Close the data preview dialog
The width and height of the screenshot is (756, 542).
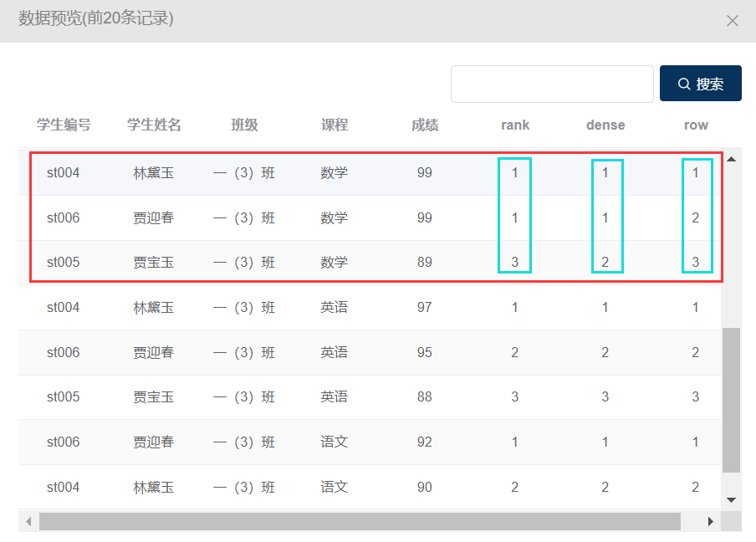[x=732, y=21]
